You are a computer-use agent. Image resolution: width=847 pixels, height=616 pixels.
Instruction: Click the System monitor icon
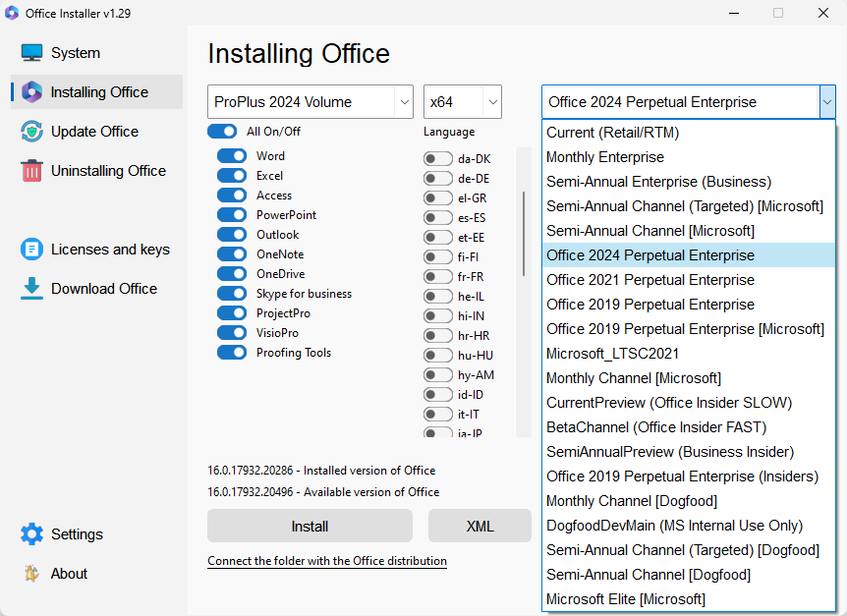click(x=31, y=53)
